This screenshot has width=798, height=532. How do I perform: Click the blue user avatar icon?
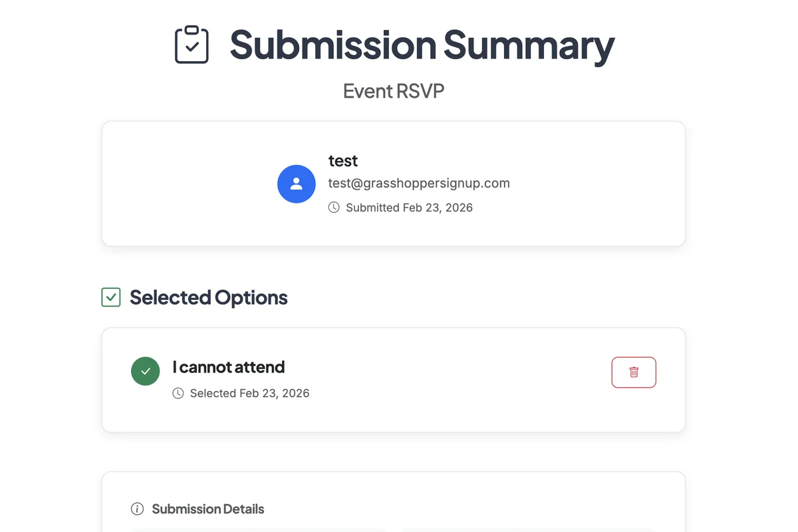coord(297,184)
